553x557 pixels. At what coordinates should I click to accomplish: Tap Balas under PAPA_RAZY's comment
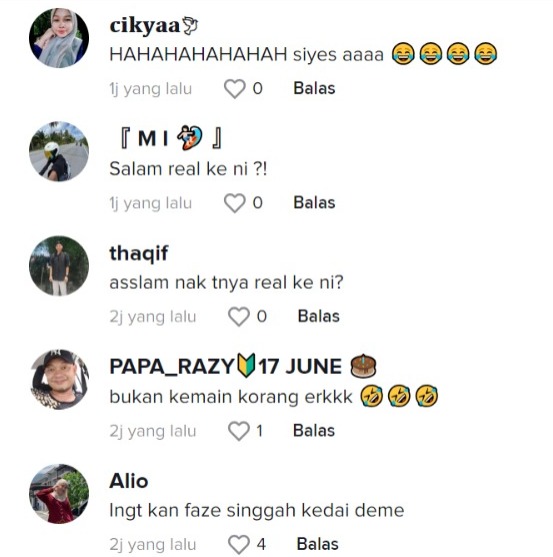pos(314,431)
